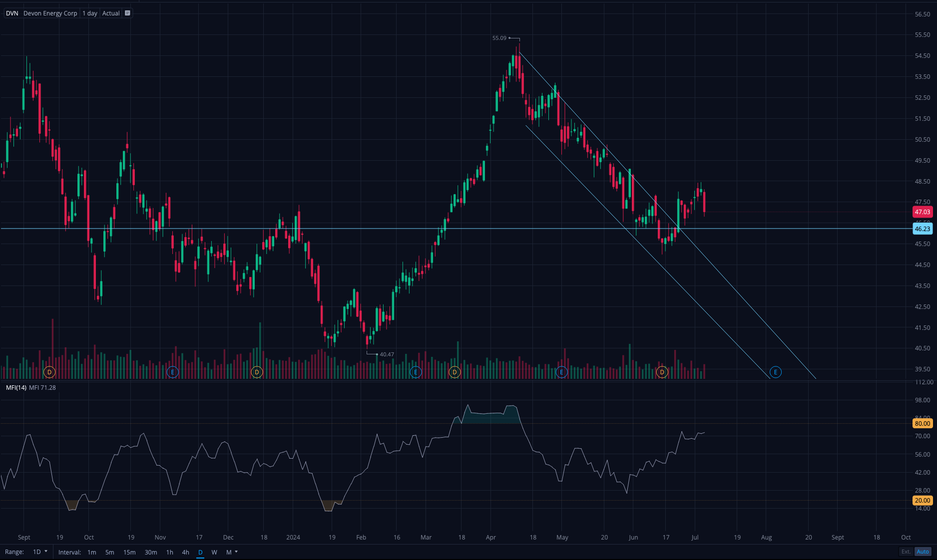Switch to the W weekly interval

point(214,552)
